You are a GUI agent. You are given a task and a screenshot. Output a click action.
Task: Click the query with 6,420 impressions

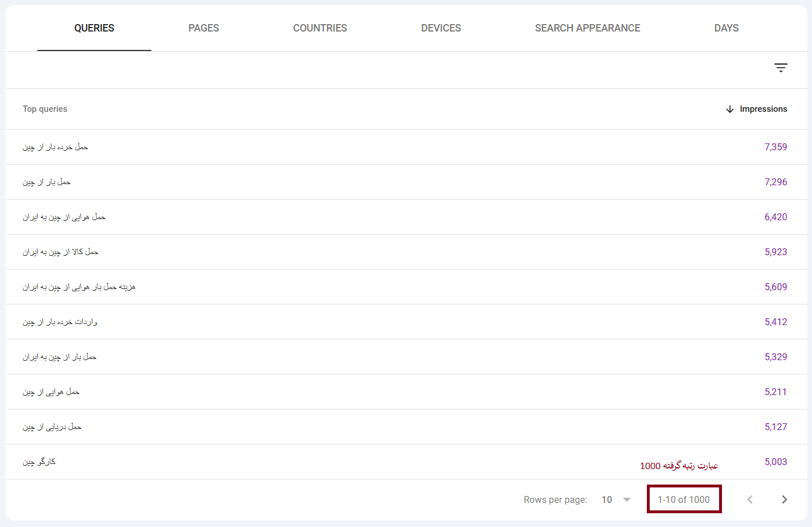click(x=64, y=217)
